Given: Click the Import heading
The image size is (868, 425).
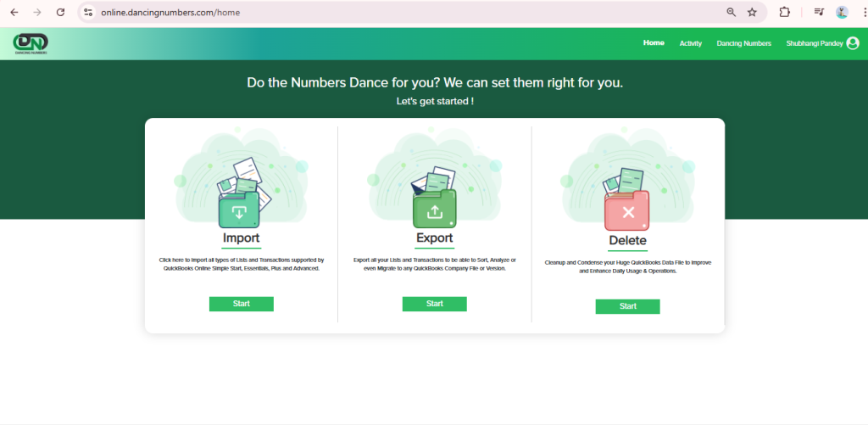Looking at the screenshot, I should [241, 238].
